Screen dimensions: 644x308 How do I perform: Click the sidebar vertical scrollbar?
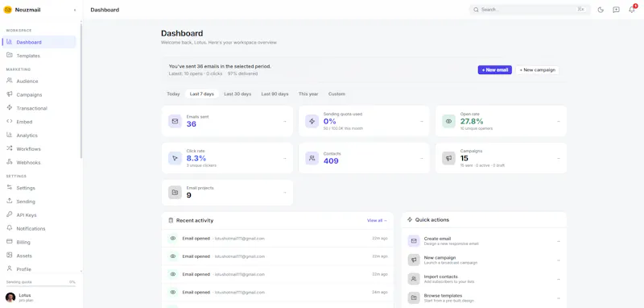tap(81, 90)
